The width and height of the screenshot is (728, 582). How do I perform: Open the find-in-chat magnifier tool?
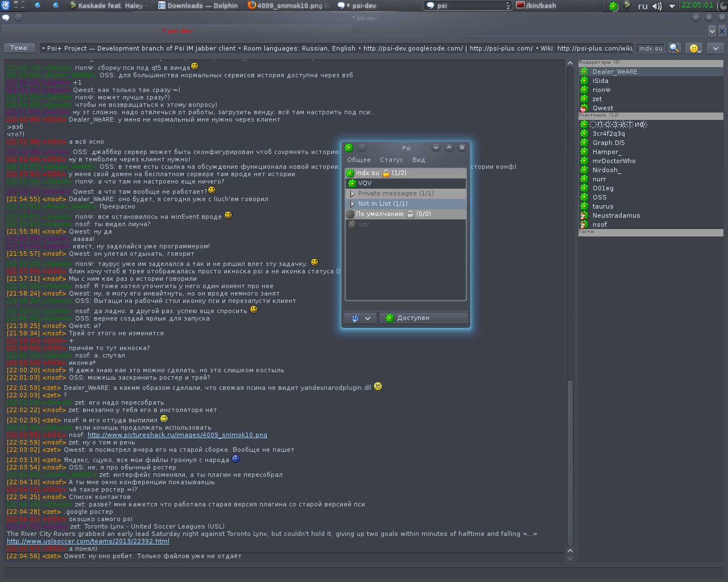(x=674, y=48)
